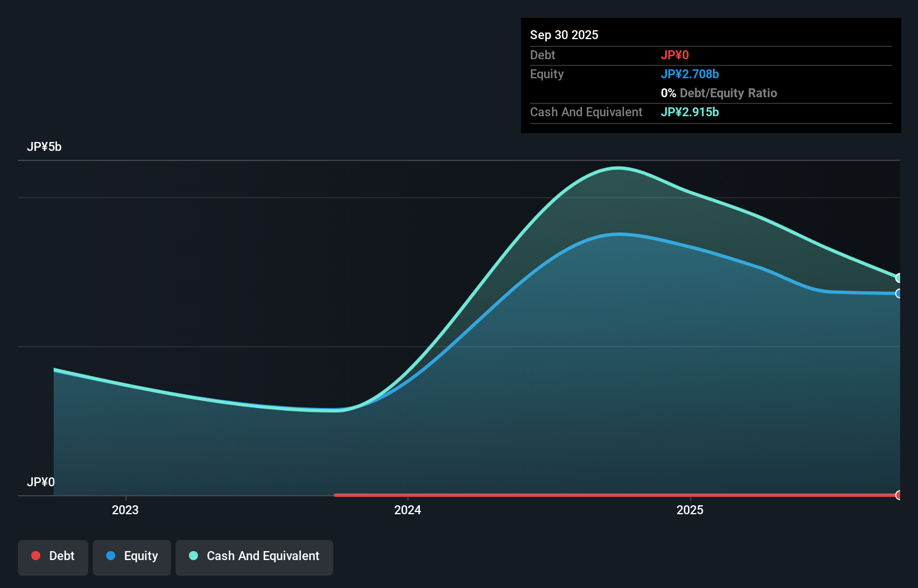The image size is (918, 588).
Task: Click the peak of the teal cash curve
Action: click(618, 168)
